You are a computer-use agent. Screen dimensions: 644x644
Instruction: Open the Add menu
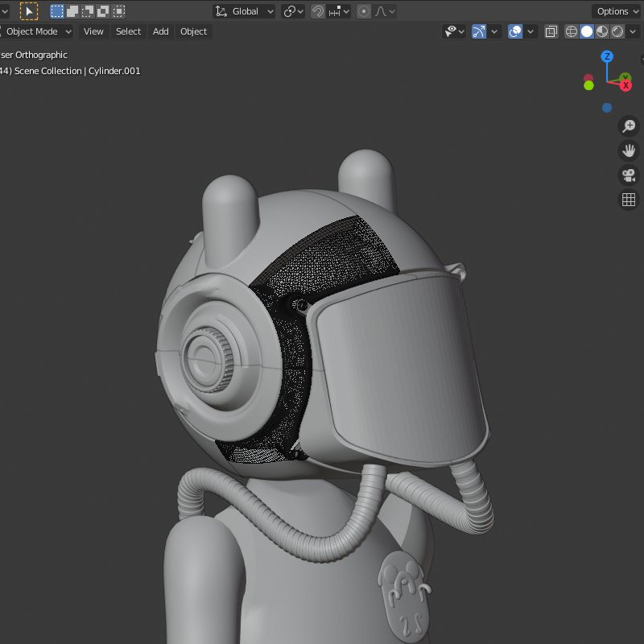[x=160, y=31]
